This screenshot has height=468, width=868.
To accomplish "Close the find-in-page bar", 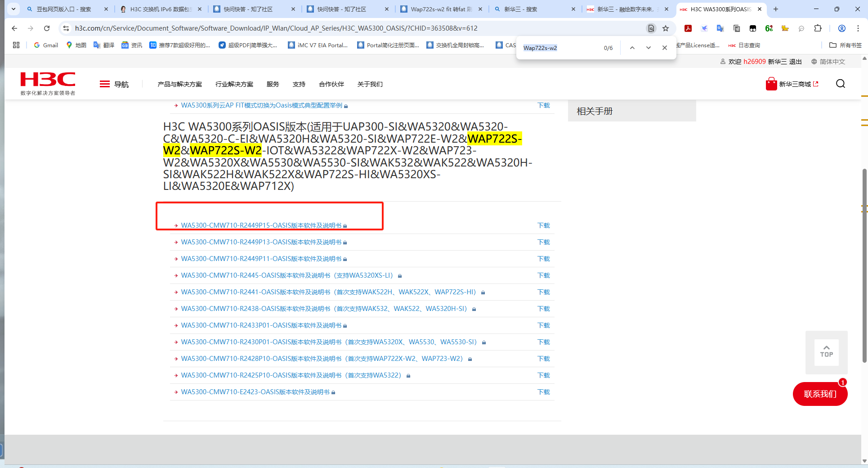I will tap(664, 48).
